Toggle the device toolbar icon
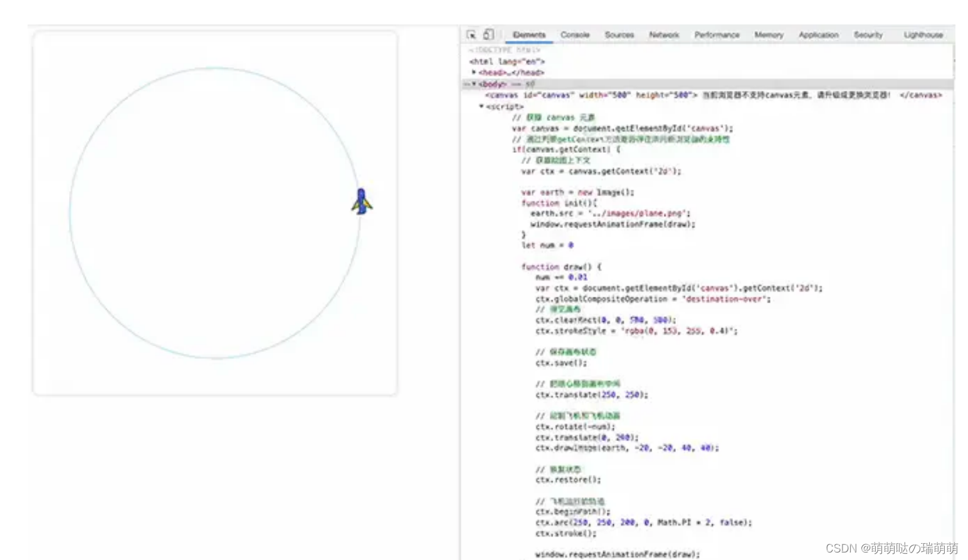This screenshot has height=560, width=968. click(488, 34)
